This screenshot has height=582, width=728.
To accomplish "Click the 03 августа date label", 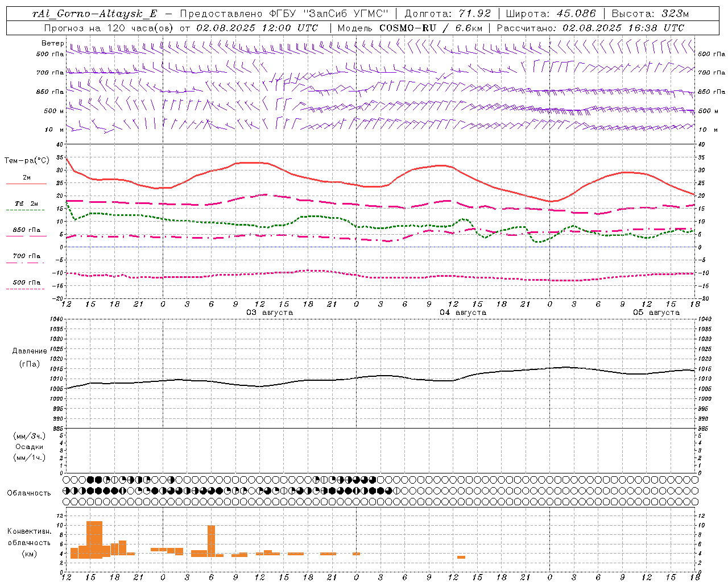I will pos(269,313).
